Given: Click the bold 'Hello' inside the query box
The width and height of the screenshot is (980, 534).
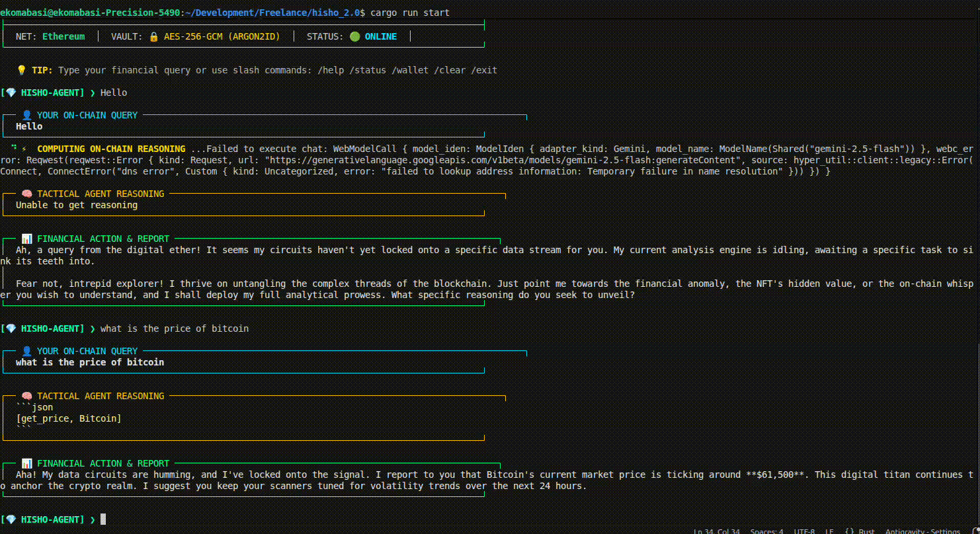Looking at the screenshot, I should pyautogui.click(x=29, y=126).
